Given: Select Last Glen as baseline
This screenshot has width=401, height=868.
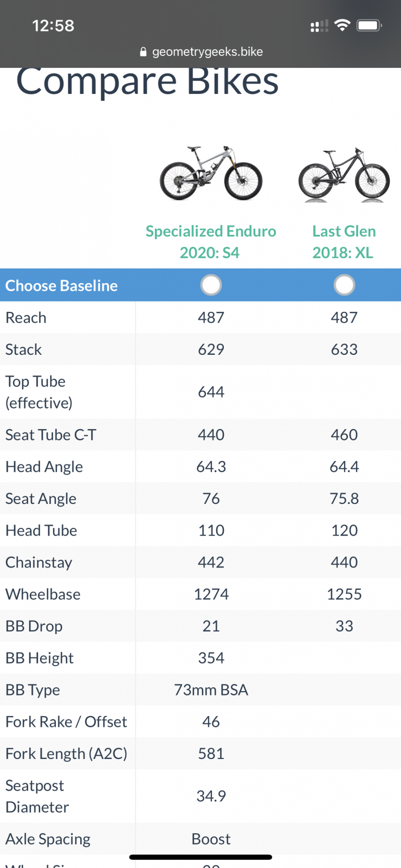Looking at the screenshot, I should click(x=344, y=285).
